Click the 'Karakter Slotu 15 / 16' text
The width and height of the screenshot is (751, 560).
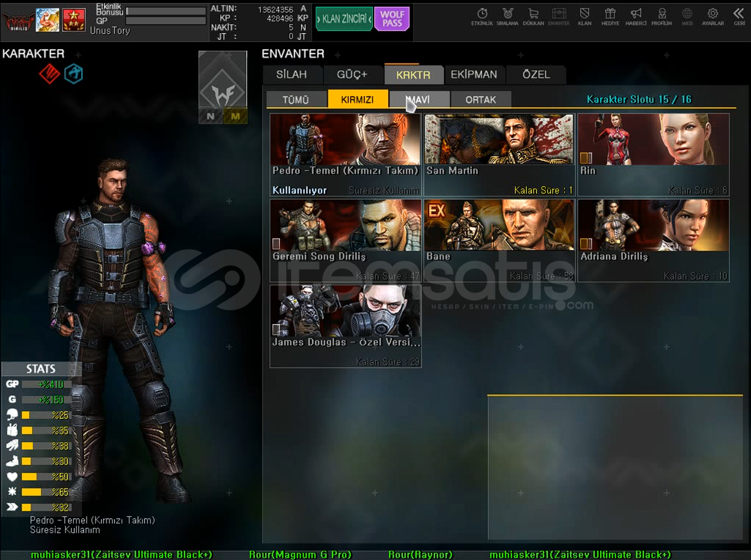click(x=639, y=99)
